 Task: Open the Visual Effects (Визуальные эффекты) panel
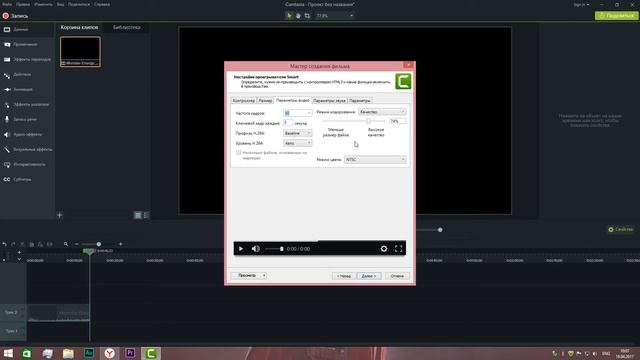(27, 149)
